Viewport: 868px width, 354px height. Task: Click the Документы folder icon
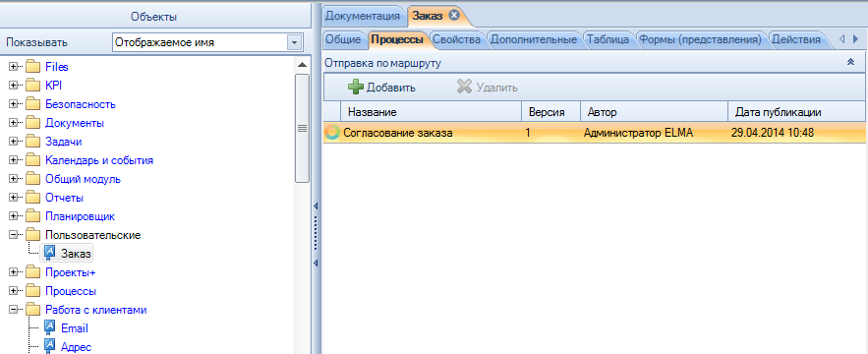[x=33, y=123]
